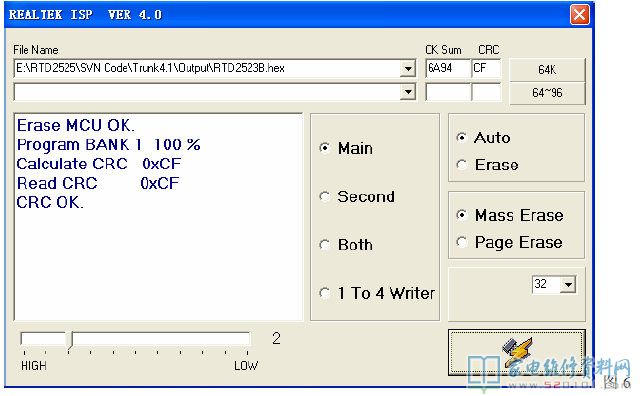Screen dimensions: 640x396
Task: Click the LOW label under the slider
Action: coord(246,366)
